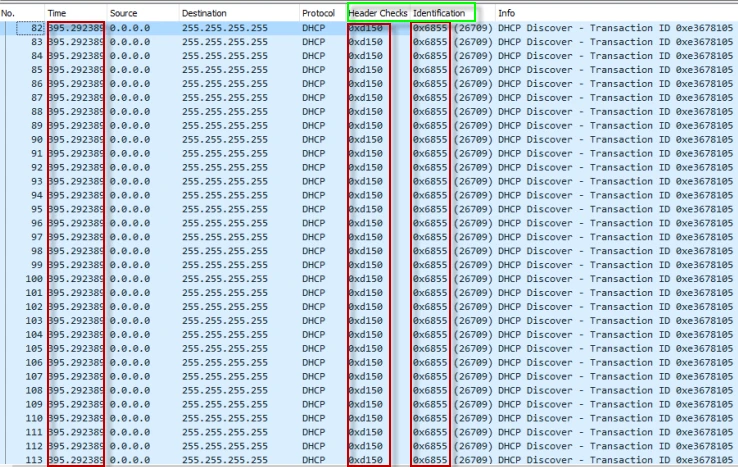The width and height of the screenshot is (738, 467).
Task: Sort by the Source column header
Action: coord(123,13)
